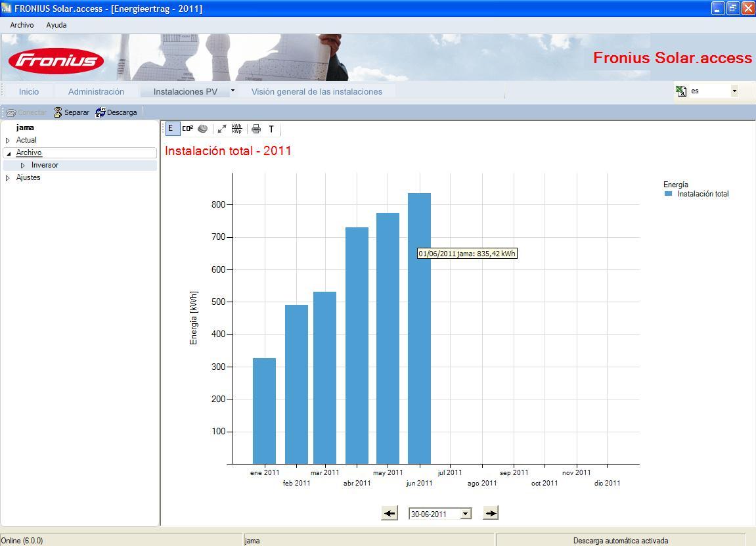Screen dimensions: 756x546
Task: Click the Excel export icon next to language
Action: (x=680, y=91)
